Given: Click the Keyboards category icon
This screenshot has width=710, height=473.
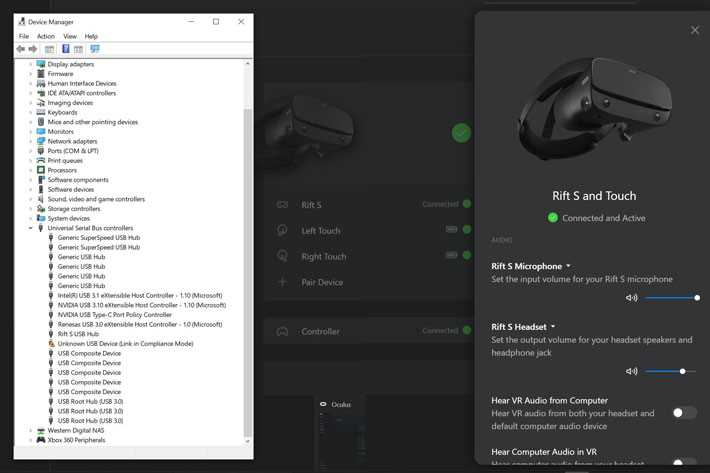Looking at the screenshot, I should (x=41, y=112).
